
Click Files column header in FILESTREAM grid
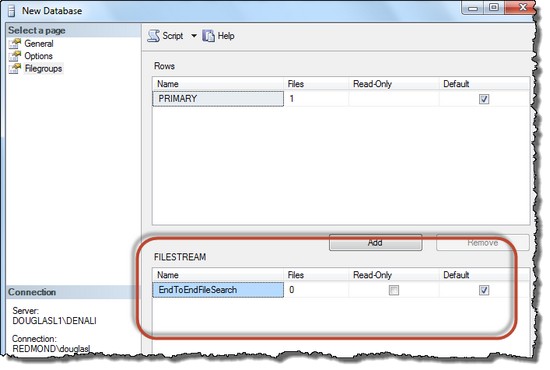316,275
